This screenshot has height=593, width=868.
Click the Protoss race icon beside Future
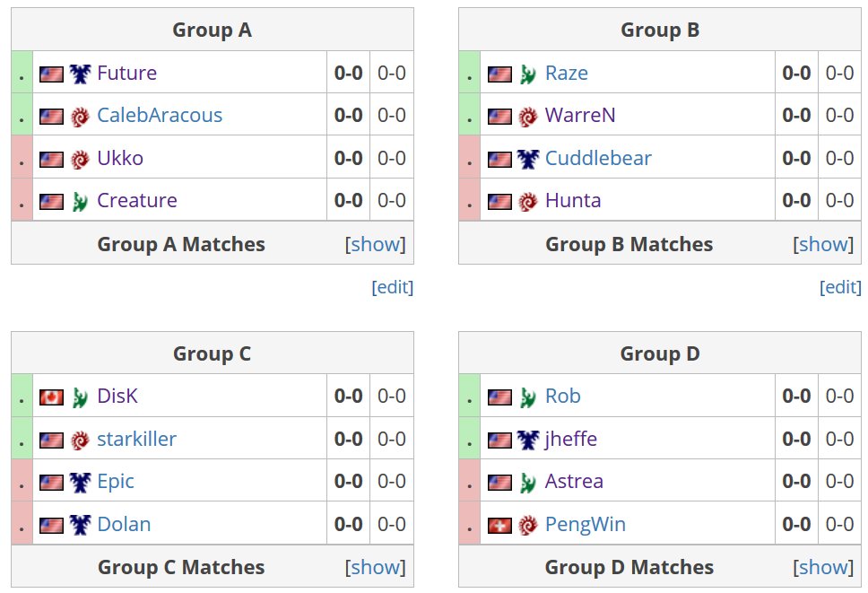tap(80, 74)
